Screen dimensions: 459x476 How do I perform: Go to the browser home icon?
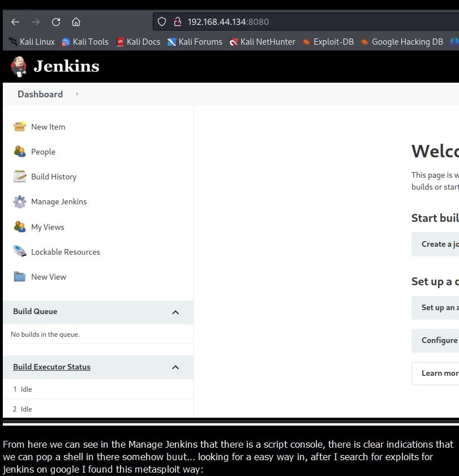[76, 22]
